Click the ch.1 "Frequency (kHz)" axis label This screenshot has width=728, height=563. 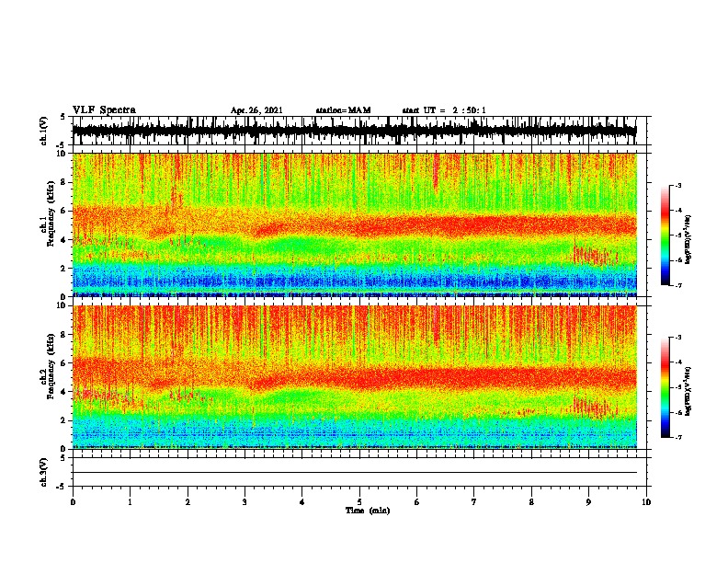point(51,214)
